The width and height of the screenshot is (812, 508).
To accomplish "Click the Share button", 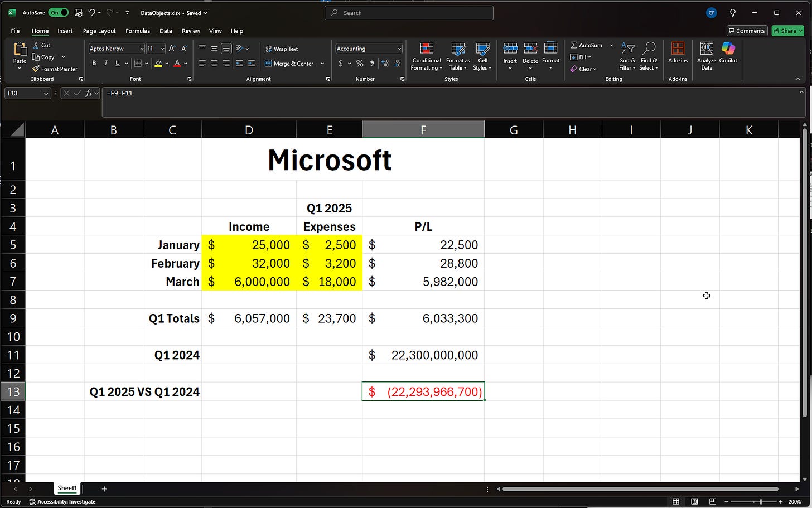I will 788,31.
